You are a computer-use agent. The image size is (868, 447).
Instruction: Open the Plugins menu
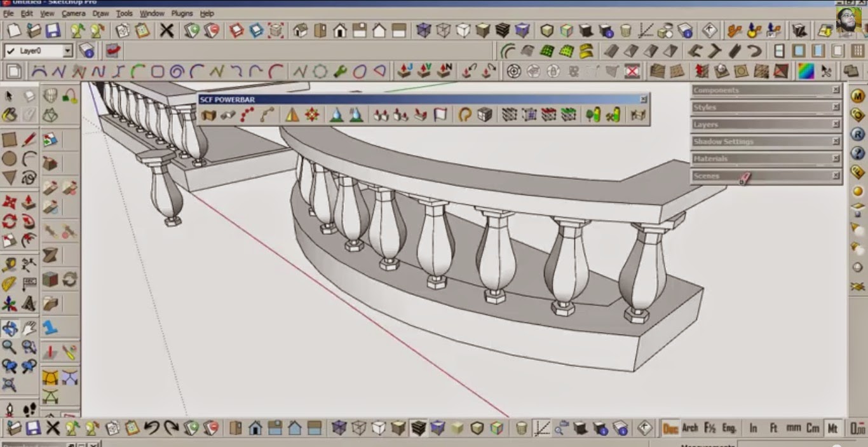[x=182, y=13]
